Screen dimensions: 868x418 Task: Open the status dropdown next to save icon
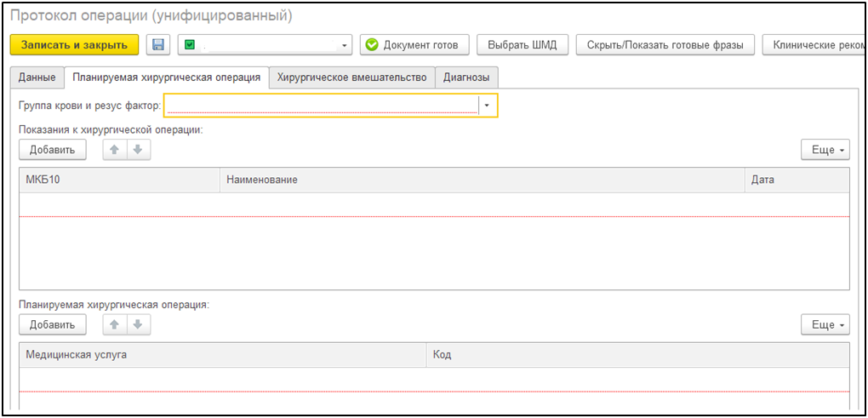(345, 45)
